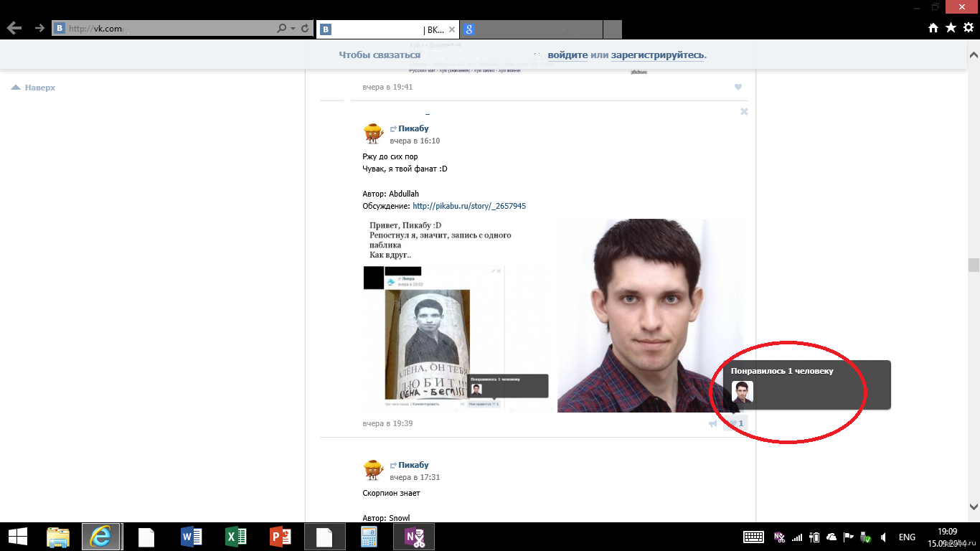Click the search magnifier in the address bar
The width and height of the screenshot is (980, 551).
[x=281, y=29]
